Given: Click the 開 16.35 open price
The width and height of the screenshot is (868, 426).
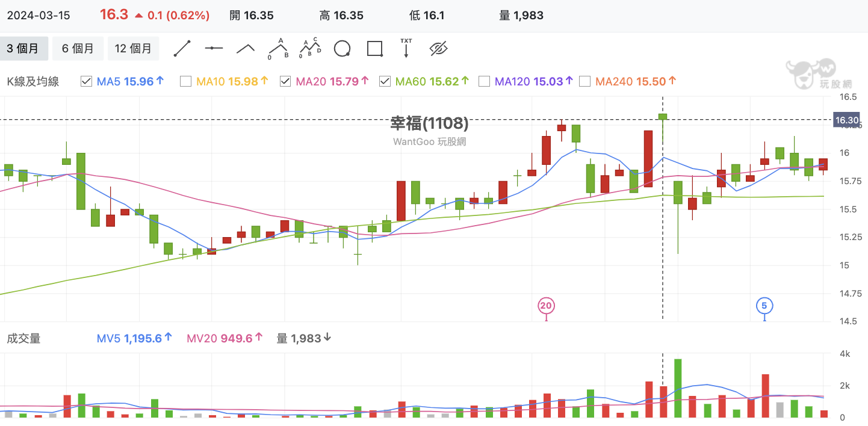Looking at the screenshot, I should [252, 16].
